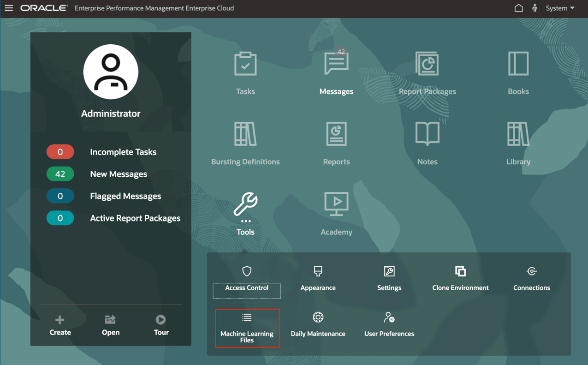The image size is (588, 365).
Task: Open Access Control shield icon
Action: (x=247, y=271)
